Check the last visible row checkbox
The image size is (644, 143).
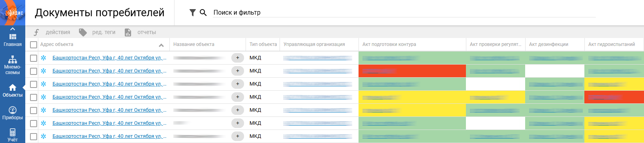[x=34, y=136]
